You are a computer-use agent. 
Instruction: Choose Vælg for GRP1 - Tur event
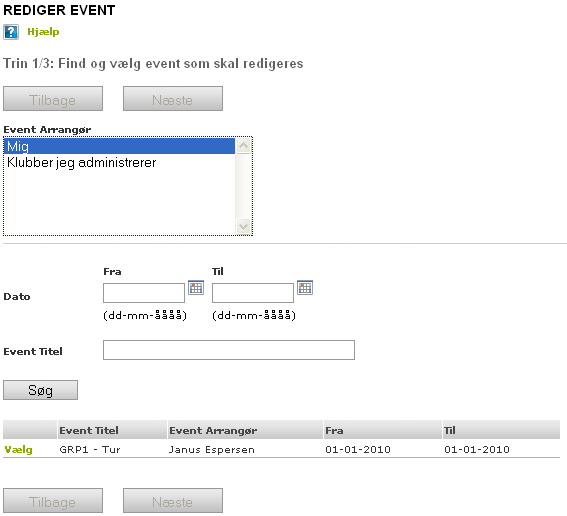18,449
